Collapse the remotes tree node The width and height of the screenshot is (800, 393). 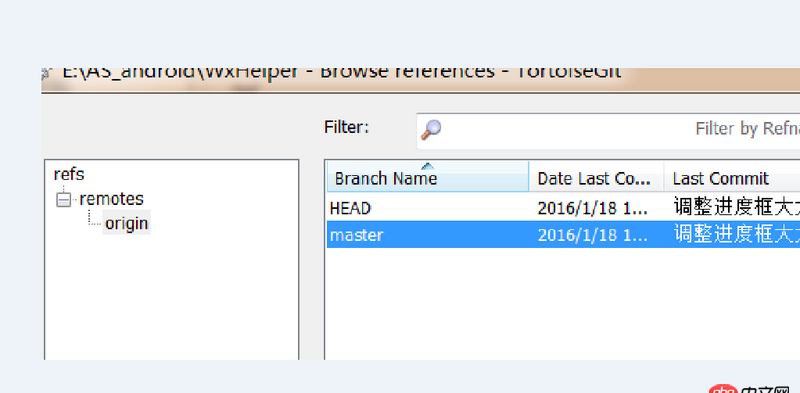[63, 199]
